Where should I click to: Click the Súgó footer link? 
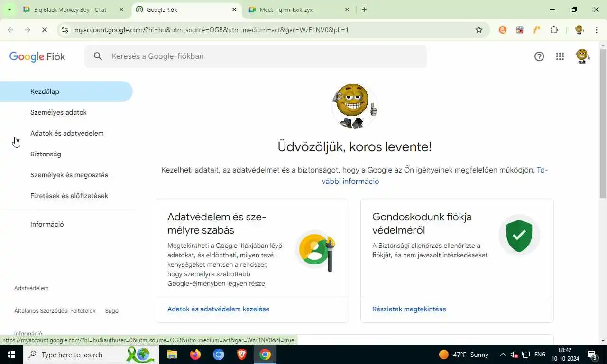pyautogui.click(x=111, y=311)
